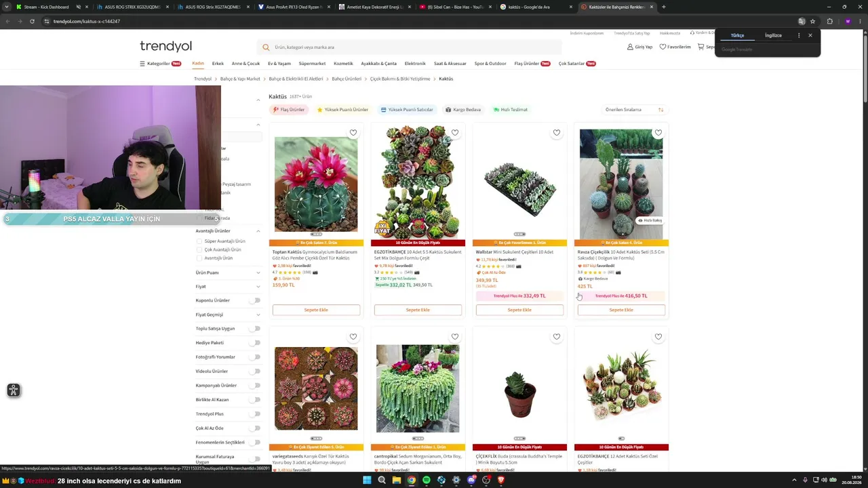Open the Kadın category menu
The width and height of the screenshot is (868, 488).
coord(198,64)
